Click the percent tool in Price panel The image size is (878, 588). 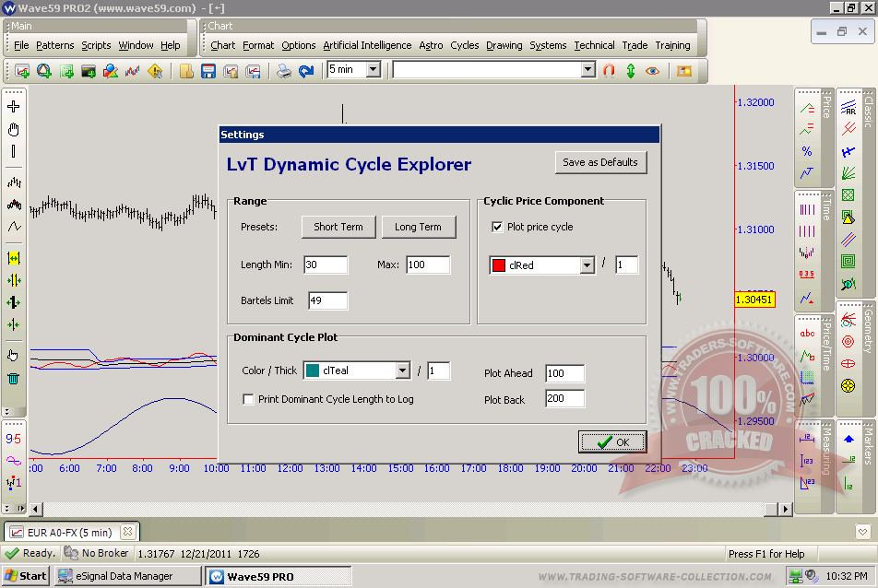807,151
